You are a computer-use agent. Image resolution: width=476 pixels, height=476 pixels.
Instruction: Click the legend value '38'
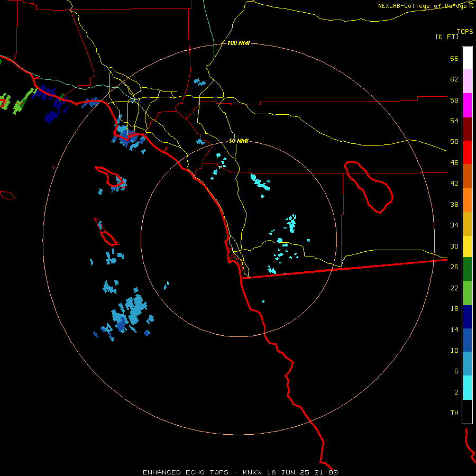point(454,205)
